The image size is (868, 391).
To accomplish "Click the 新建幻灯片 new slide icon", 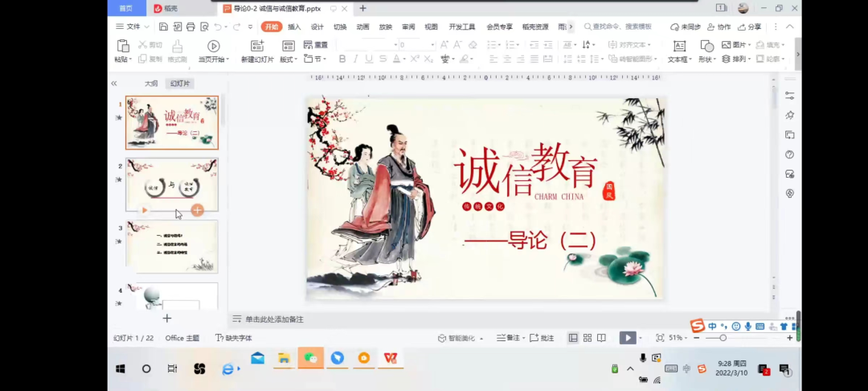I will click(257, 46).
